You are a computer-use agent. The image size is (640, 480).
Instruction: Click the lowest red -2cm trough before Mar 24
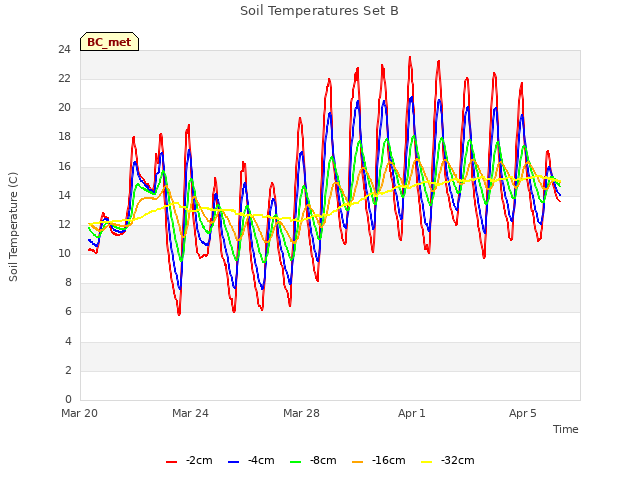coord(179,314)
